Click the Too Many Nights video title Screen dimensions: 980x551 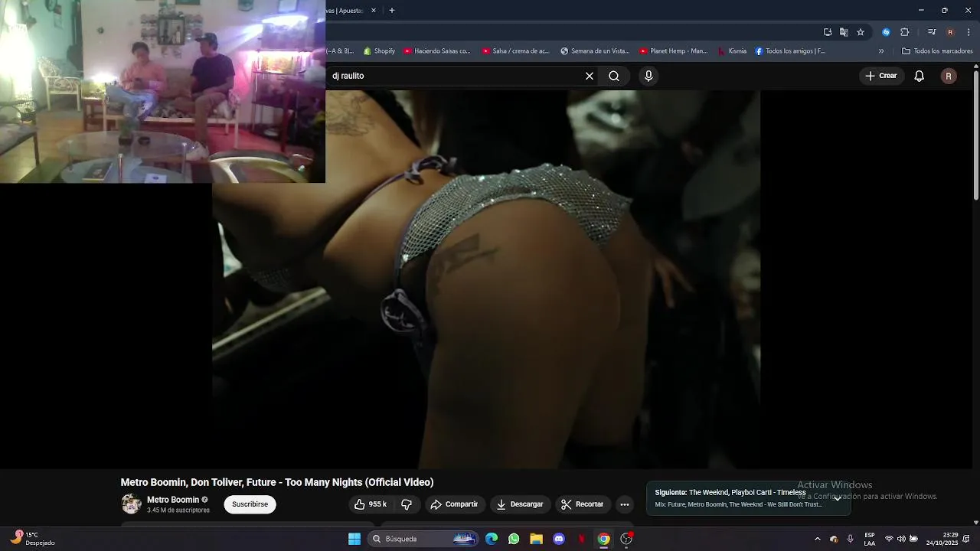(x=277, y=482)
